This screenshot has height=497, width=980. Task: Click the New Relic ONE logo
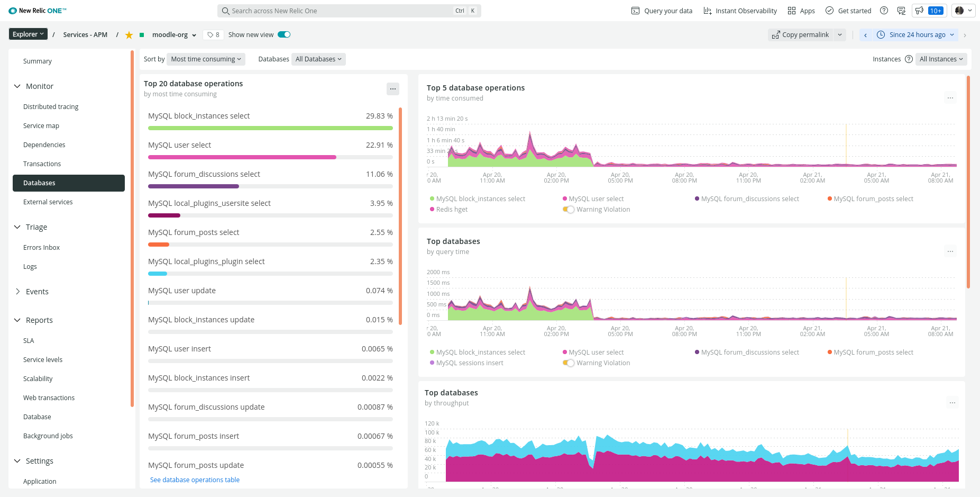pos(38,11)
